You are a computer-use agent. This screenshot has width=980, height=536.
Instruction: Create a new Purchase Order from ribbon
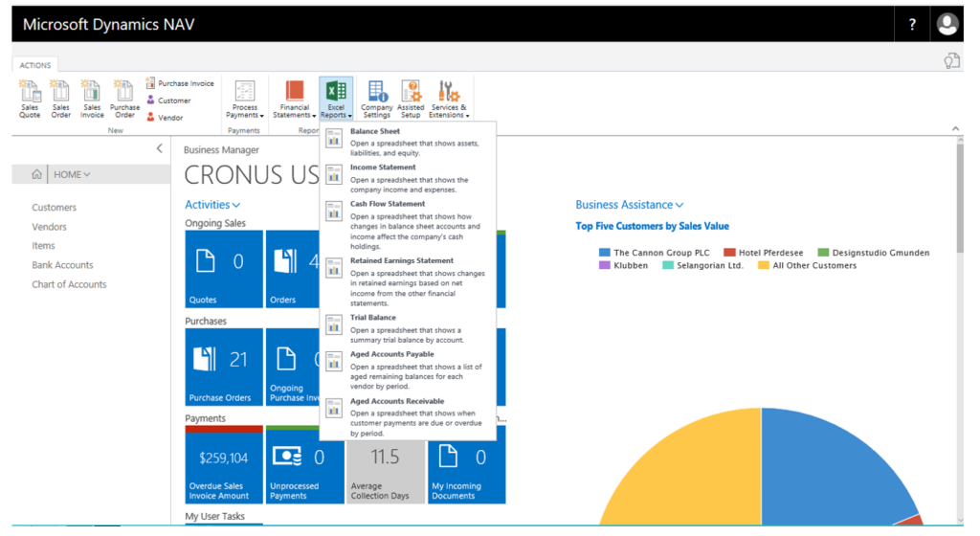point(124,99)
